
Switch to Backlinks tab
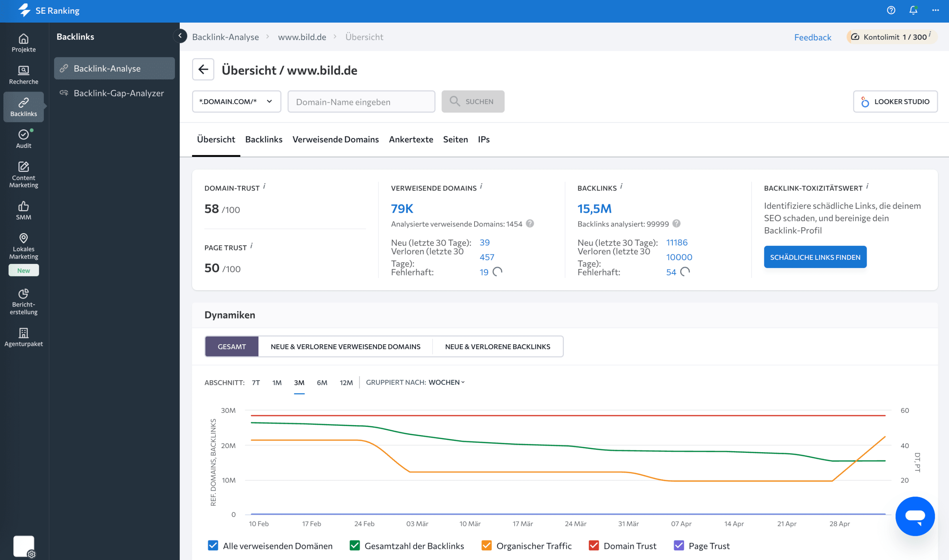tap(264, 139)
